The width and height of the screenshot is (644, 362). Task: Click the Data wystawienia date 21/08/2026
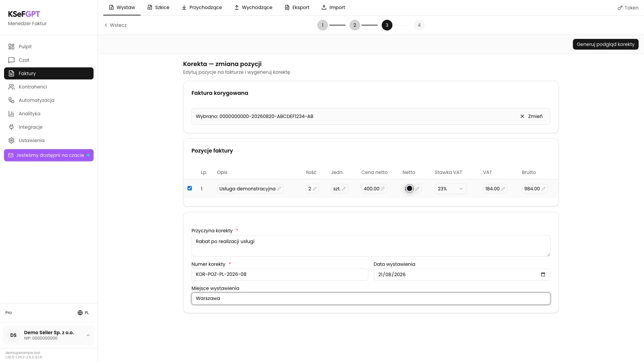(x=391, y=275)
